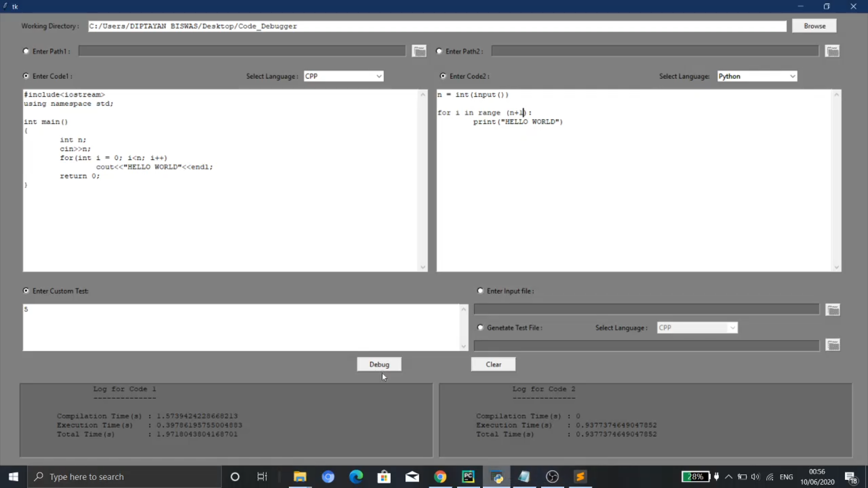Screen dimensions: 868x488
Task: Expand the Python language dropdown for Code2
Action: (792, 76)
